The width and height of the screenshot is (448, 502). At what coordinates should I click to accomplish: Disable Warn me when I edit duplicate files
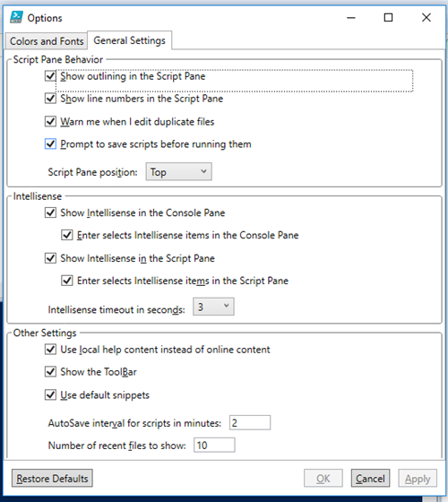pos(50,122)
